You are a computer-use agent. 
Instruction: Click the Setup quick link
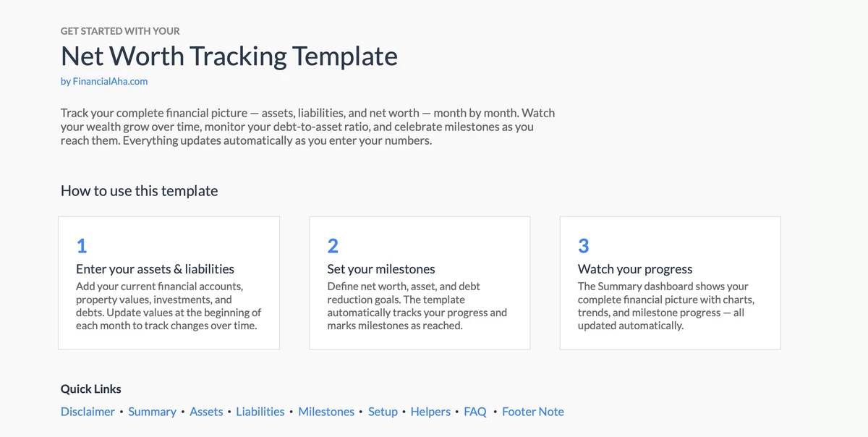click(383, 412)
